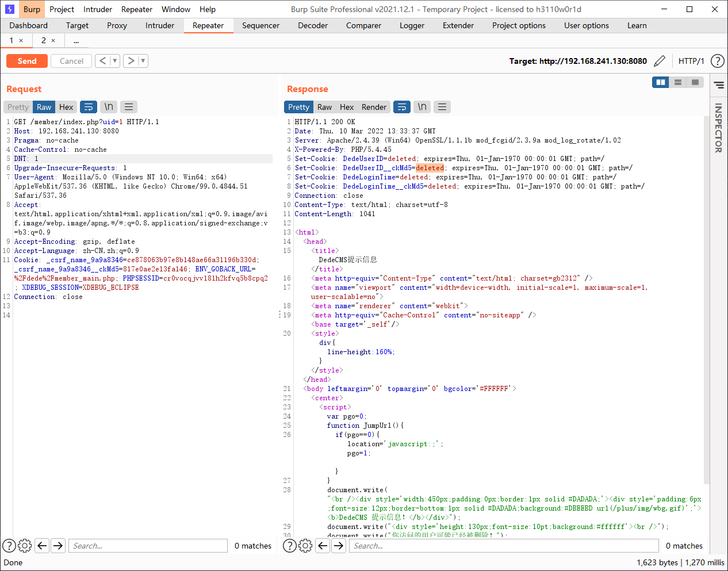728x571 pixels.
Task: Go to previous request search match arrow
Action: pos(42,546)
